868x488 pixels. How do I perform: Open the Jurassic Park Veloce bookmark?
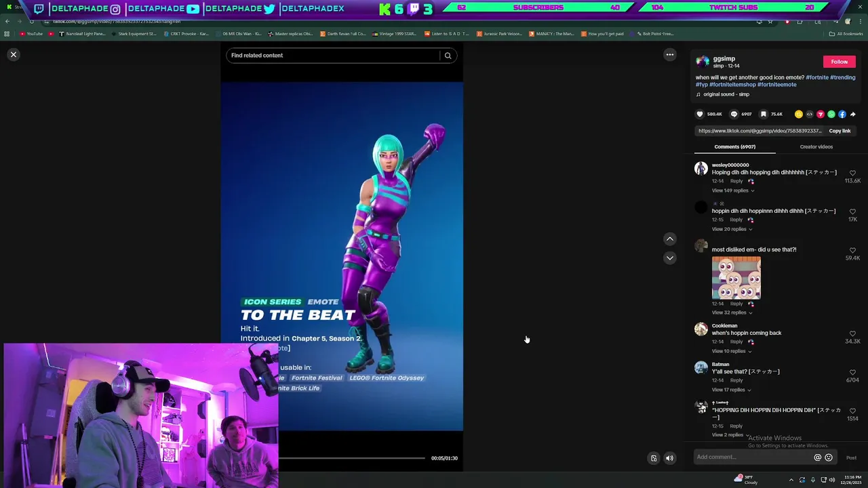pos(499,34)
